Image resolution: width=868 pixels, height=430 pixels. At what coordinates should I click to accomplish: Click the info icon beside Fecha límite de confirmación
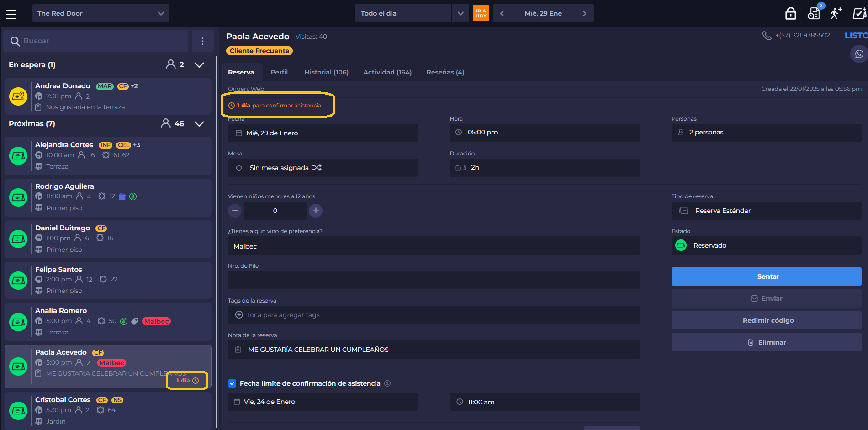click(x=387, y=383)
